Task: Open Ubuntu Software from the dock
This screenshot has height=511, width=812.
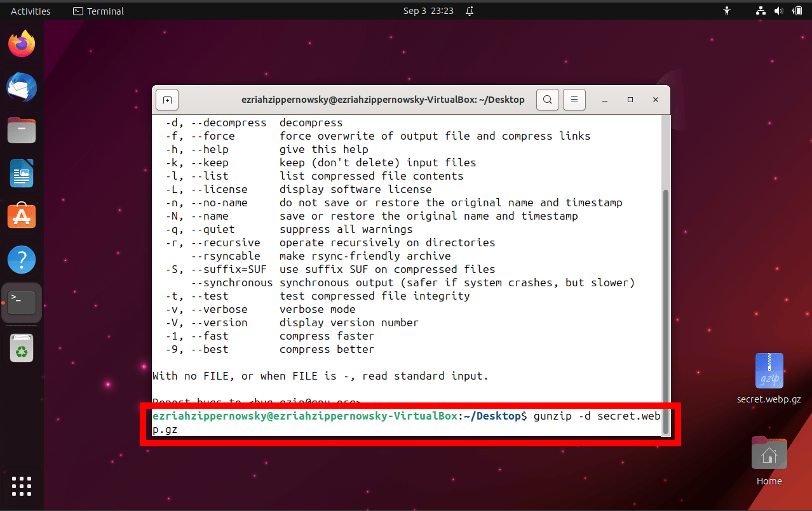Action: coord(21,216)
